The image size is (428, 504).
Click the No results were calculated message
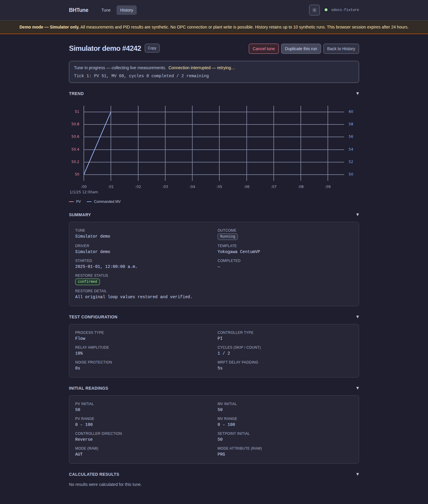pyautogui.click(x=105, y=484)
